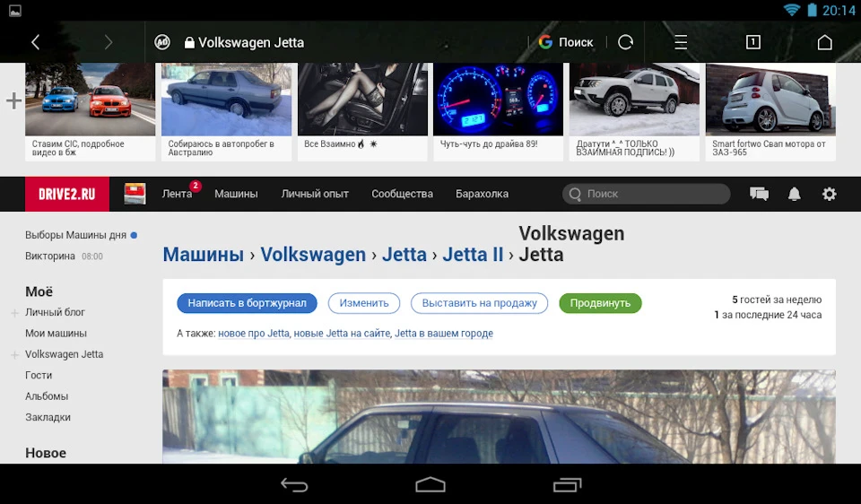Image resolution: width=861 pixels, height=504 pixels.
Task: Tap the Volkswagen Jetta page title in address bar
Action: (251, 42)
